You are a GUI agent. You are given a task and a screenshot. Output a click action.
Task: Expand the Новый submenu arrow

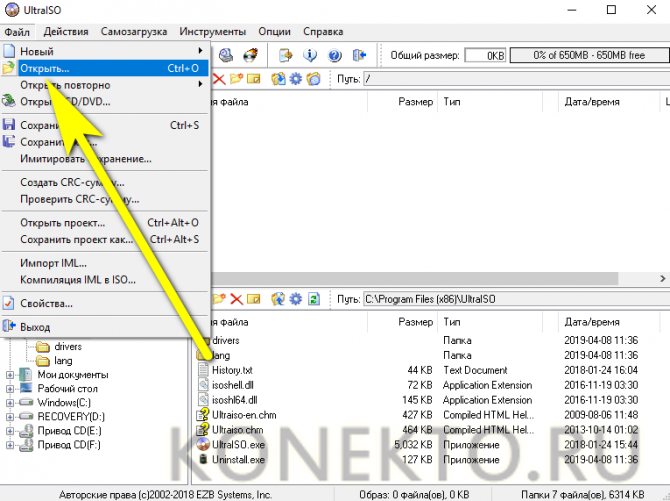coord(200,51)
